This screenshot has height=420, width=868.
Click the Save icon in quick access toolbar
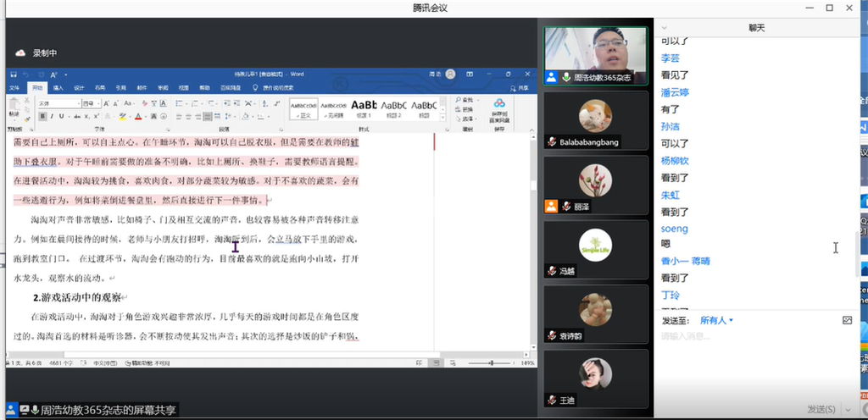(x=12, y=74)
